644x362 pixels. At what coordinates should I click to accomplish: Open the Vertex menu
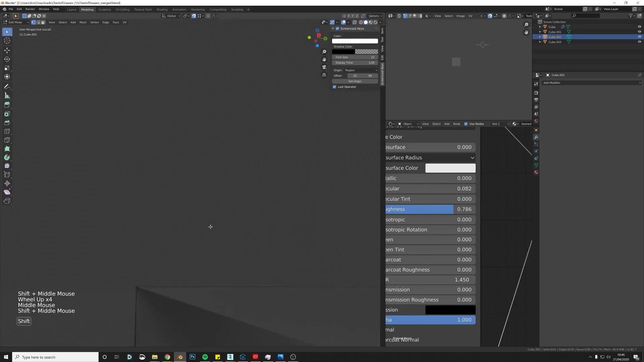(x=94, y=22)
